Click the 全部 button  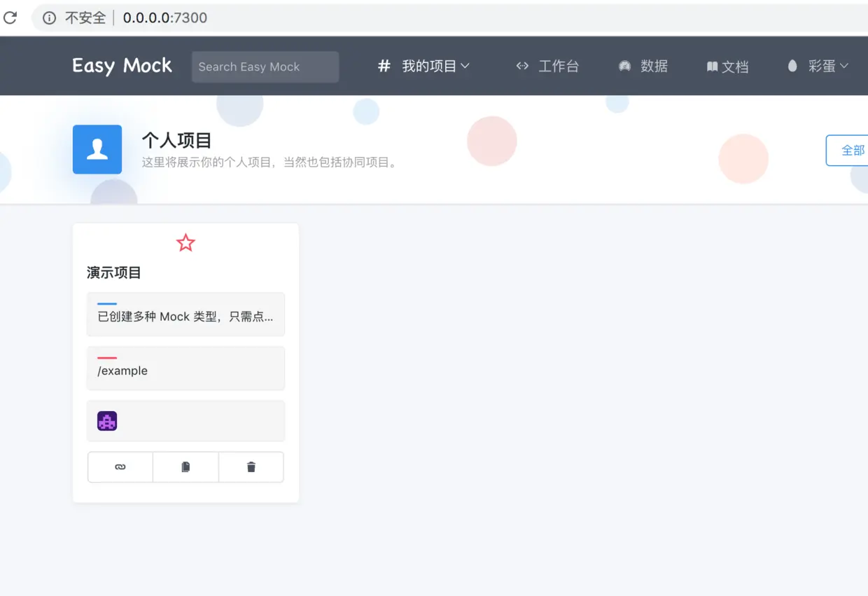click(x=851, y=150)
